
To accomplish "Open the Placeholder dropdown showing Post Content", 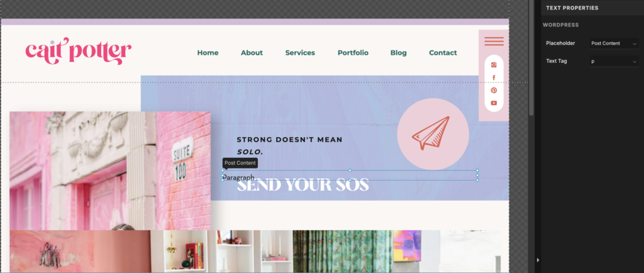I will click(x=614, y=43).
